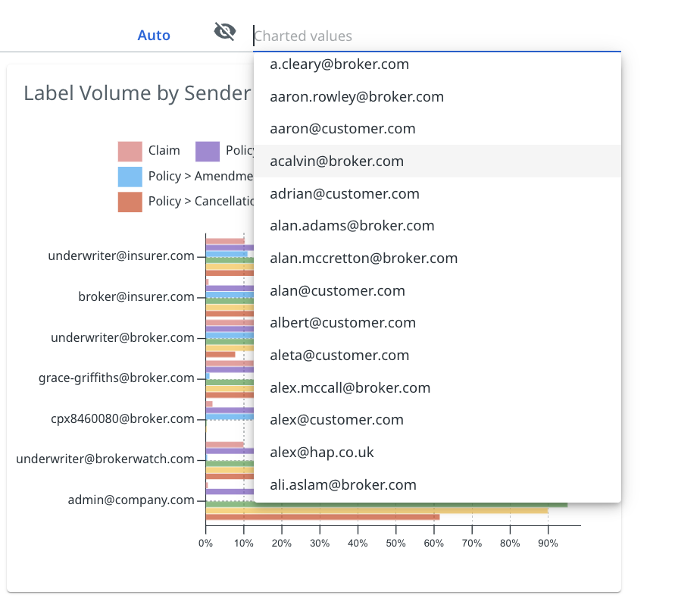Choose aaron.rowley@broker.com option

coord(357,97)
